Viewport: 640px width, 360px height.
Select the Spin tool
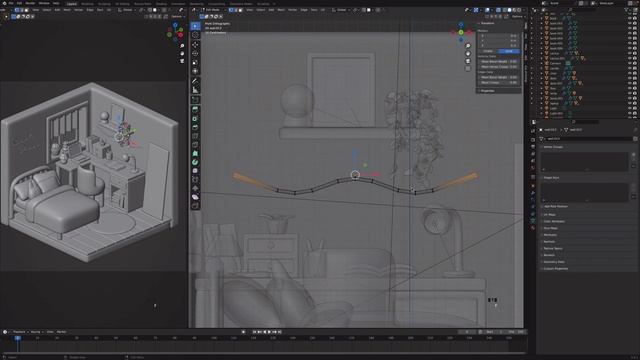click(x=196, y=162)
